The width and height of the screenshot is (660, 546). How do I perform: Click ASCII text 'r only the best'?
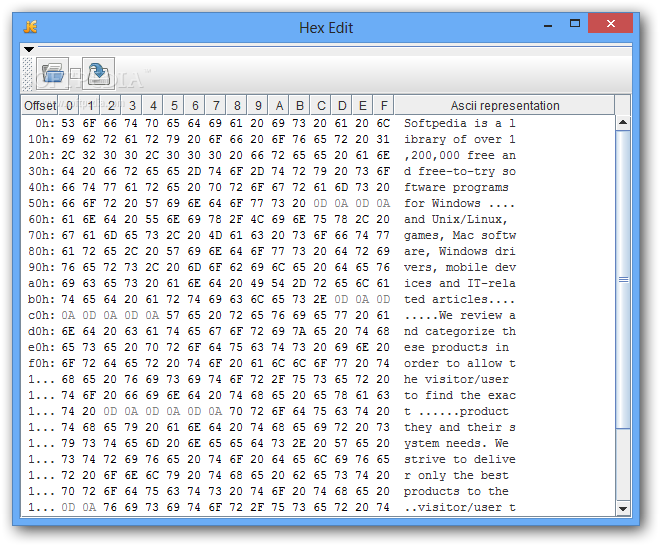point(456,475)
